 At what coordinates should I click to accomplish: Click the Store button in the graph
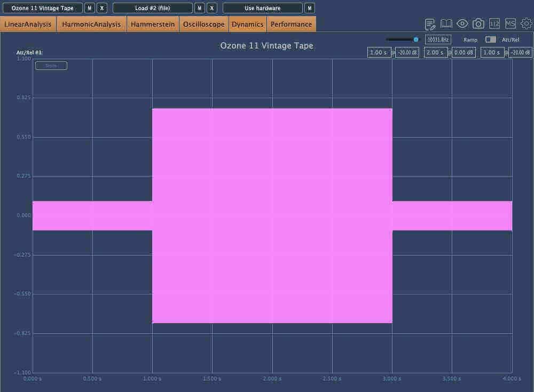point(51,66)
